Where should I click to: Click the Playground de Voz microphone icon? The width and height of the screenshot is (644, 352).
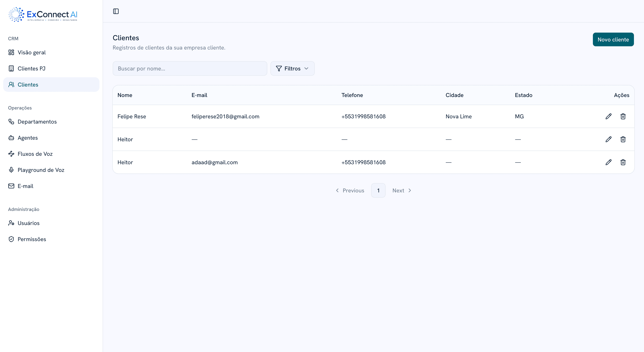pyautogui.click(x=11, y=170)
